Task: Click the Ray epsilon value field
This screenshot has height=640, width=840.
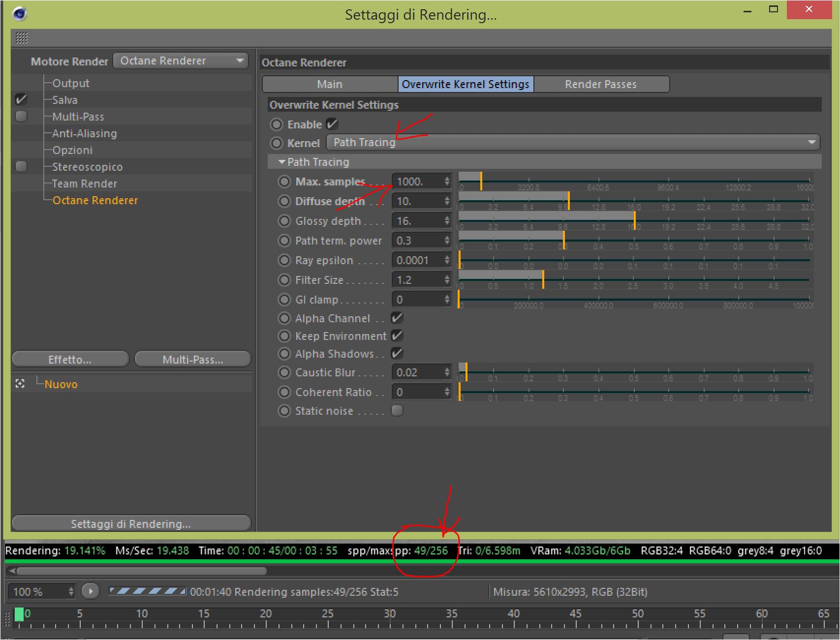Action: coord(418,260)
